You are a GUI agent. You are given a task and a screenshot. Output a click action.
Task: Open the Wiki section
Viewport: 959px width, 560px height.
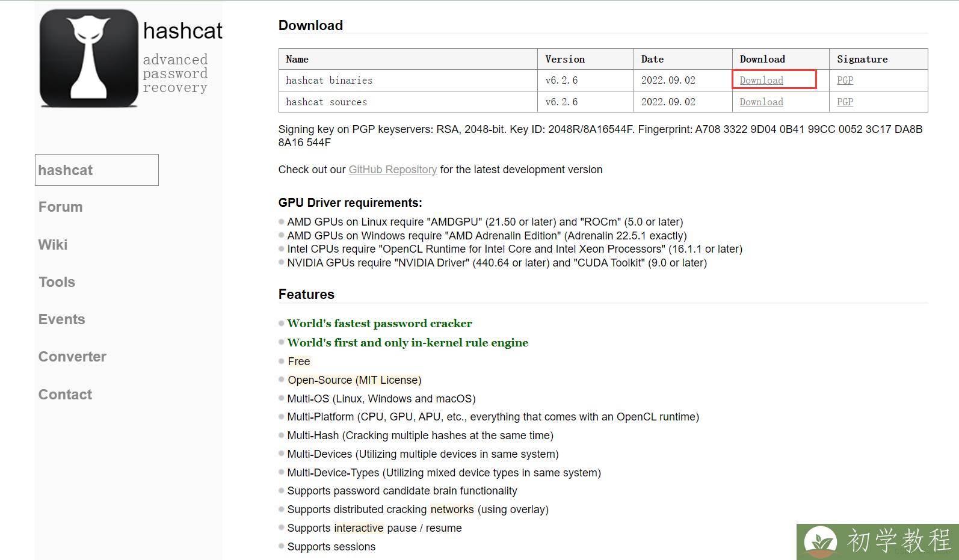53,245
